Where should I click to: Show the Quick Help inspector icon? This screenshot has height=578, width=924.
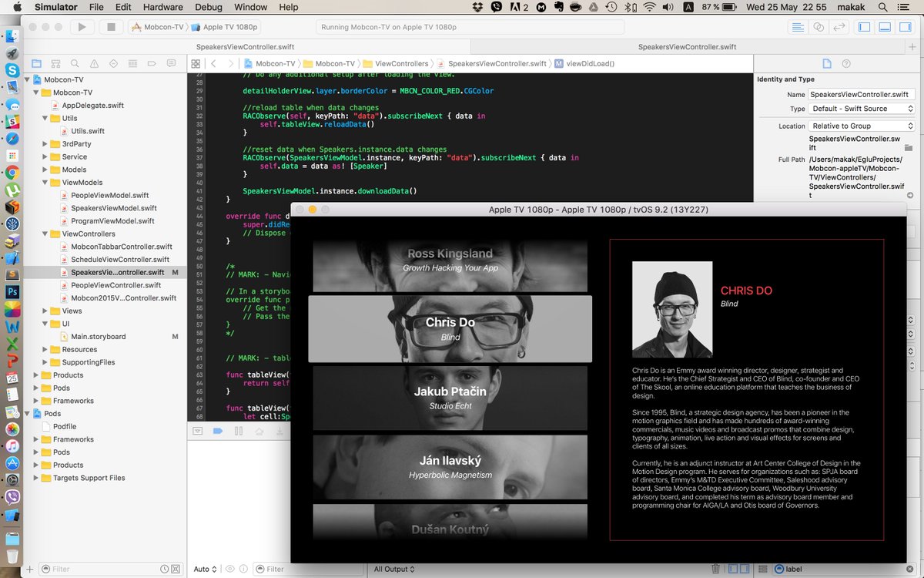[846, 63]
